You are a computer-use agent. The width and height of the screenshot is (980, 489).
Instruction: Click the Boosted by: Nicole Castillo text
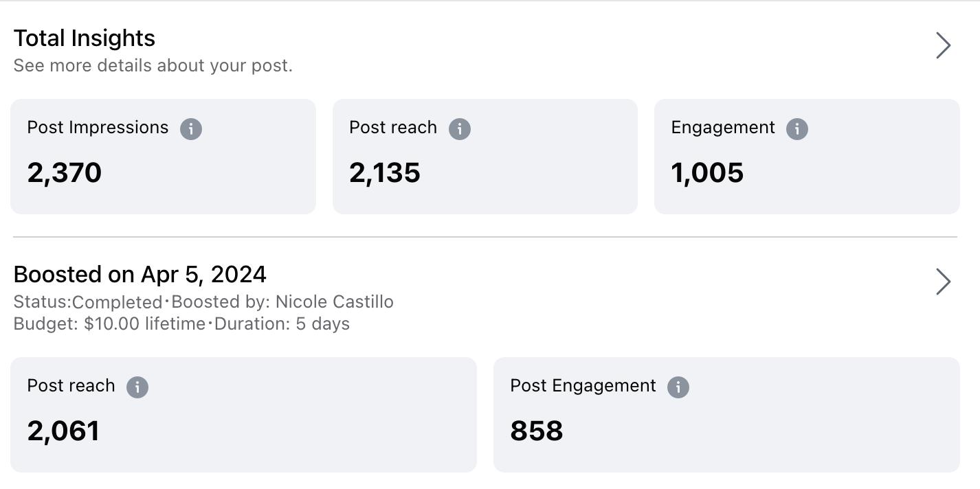pyautogui.click(x=282, y=302)
